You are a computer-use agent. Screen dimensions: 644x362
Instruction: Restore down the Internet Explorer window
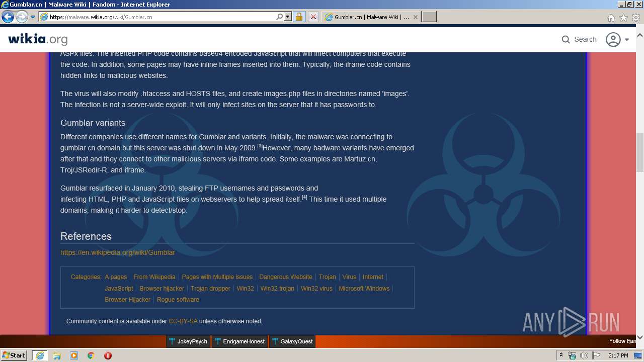coord(629,5)
